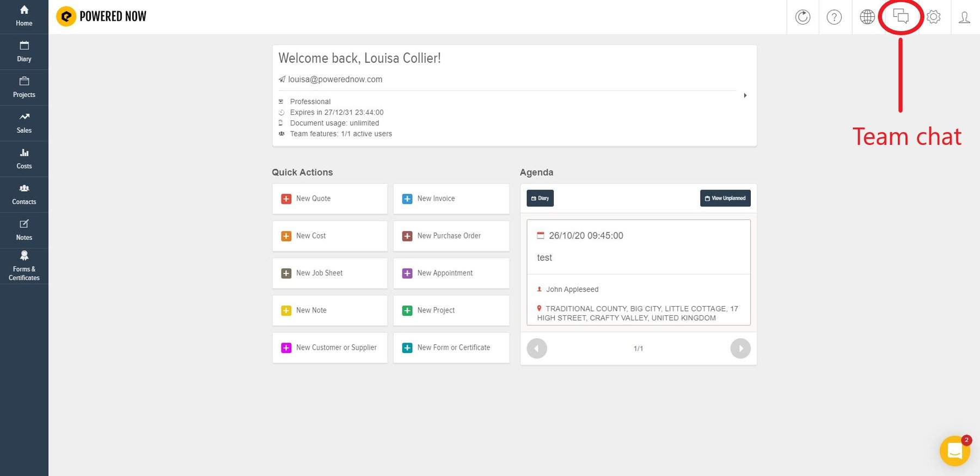Go to next agenda item

pos(740,349)
